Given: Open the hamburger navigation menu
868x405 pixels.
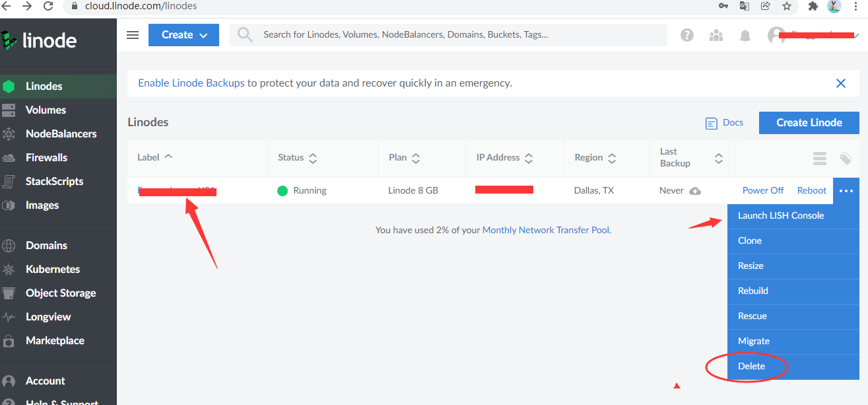Looking at the screenshot, I should click(x=133, y=35).
